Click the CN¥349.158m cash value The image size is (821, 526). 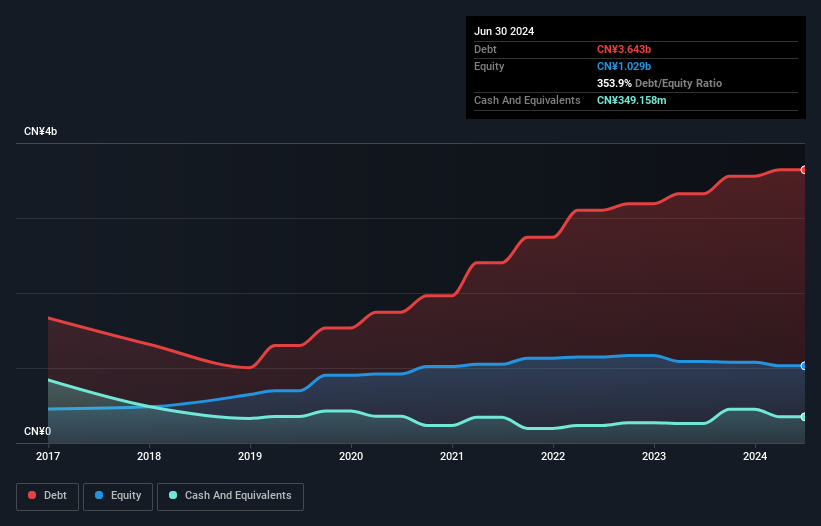pos(631,100)
